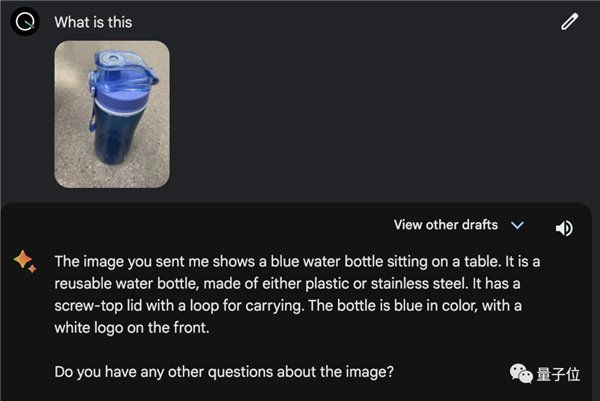600x401 pixels.
Task: Click the pencil icon to edit the prompt
Action: coord(570,21)
